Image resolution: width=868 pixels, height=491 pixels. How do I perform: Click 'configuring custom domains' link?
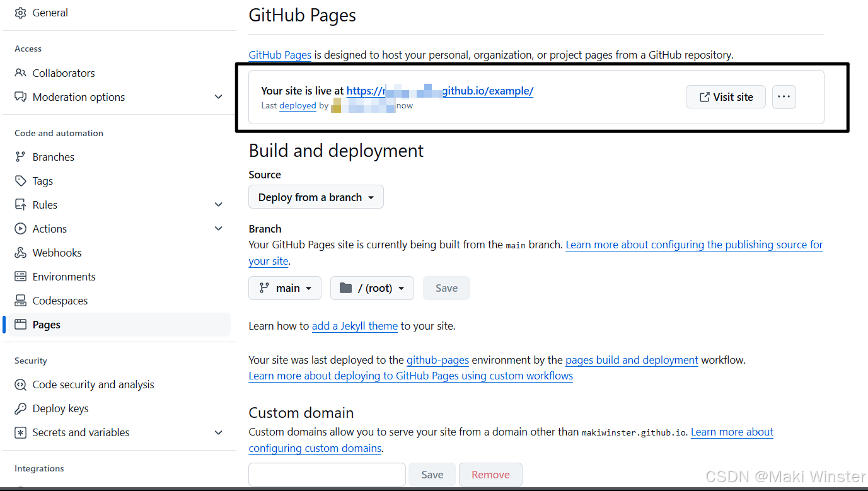tap(315, 448)
